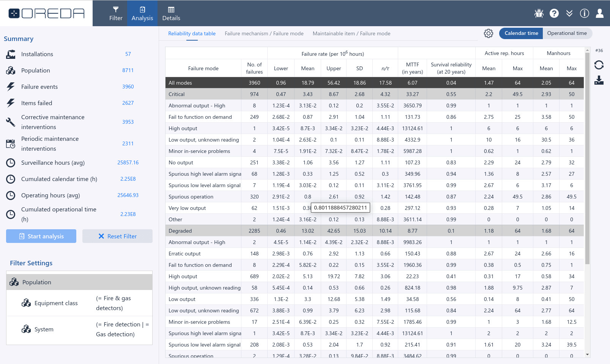Open table settings gear icon
Image resolution: width=610 pixels, height=364 pixels.
point(488,33)
